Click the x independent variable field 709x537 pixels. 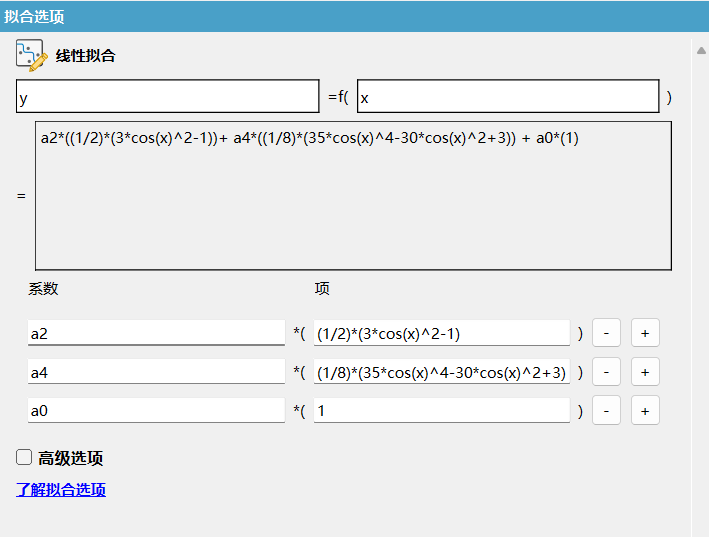(x=508, y=97)
